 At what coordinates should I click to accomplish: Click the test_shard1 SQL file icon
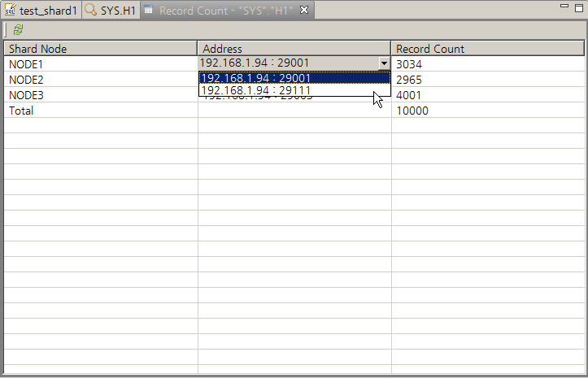click(11, 11)
